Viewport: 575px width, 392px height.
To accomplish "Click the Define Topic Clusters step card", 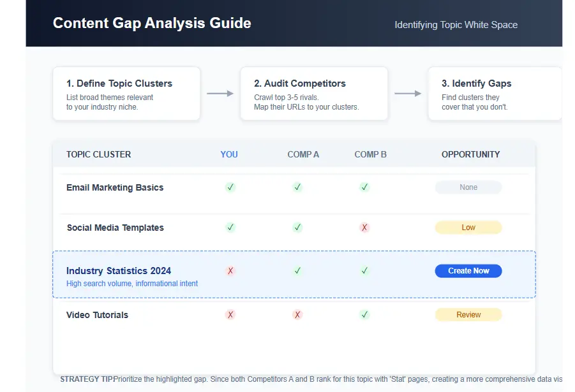I will pos(126,92).
